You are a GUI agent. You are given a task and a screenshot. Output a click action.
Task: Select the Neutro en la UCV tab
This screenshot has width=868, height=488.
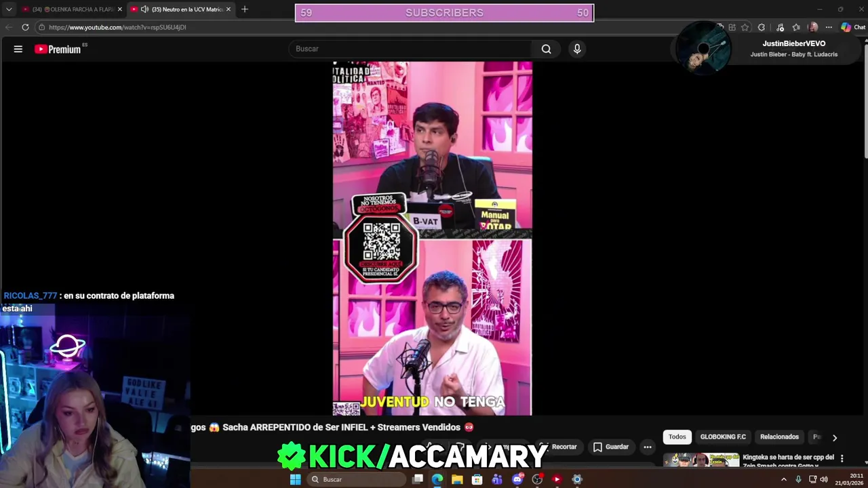pyautogui.click(x=182, y=9)
